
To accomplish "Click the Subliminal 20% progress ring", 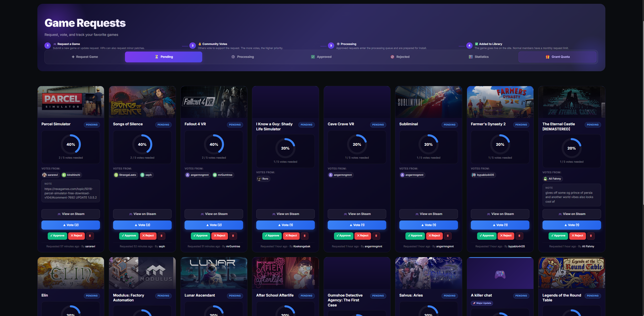I will tap(428, 144).
